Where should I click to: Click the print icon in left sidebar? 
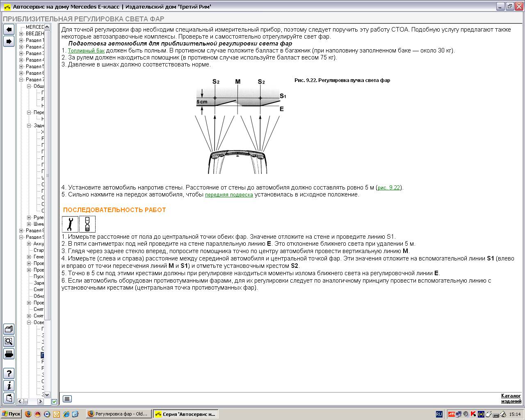click(9, 354)
